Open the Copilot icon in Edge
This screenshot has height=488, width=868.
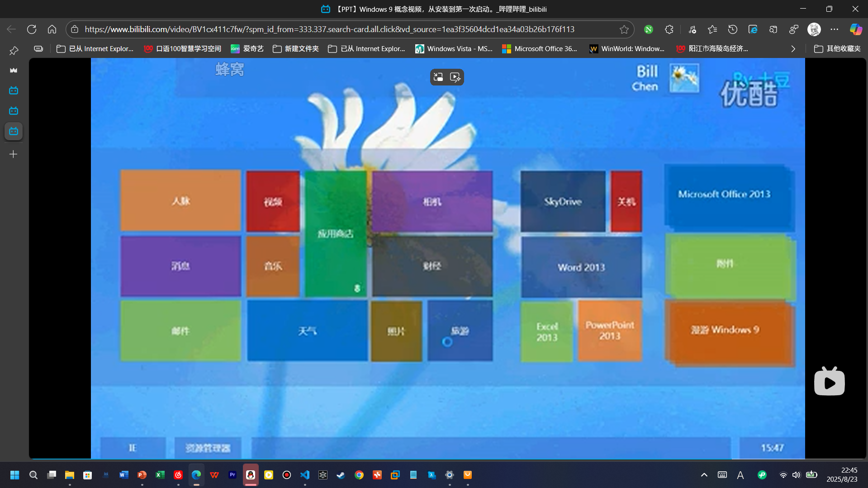pyautogui.click(x=856, y=29)
